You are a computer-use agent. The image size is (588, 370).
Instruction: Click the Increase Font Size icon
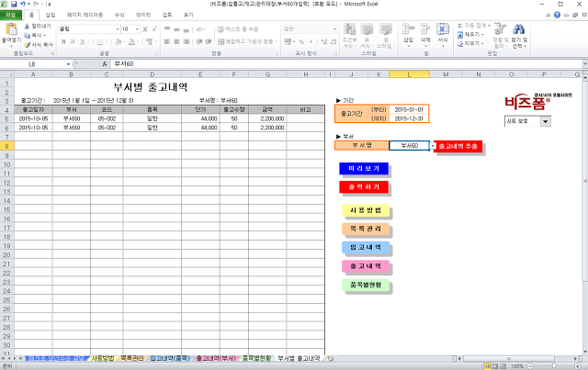[145, 28]
